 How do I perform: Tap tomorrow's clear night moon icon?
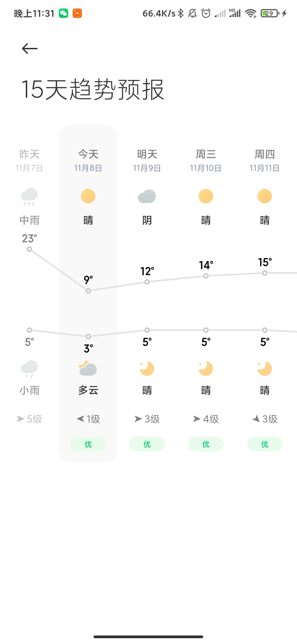[147, 369]
